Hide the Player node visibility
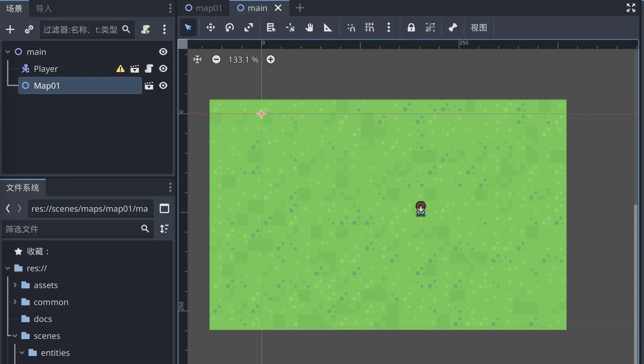The image size is (644, 364). pos(163,69)
